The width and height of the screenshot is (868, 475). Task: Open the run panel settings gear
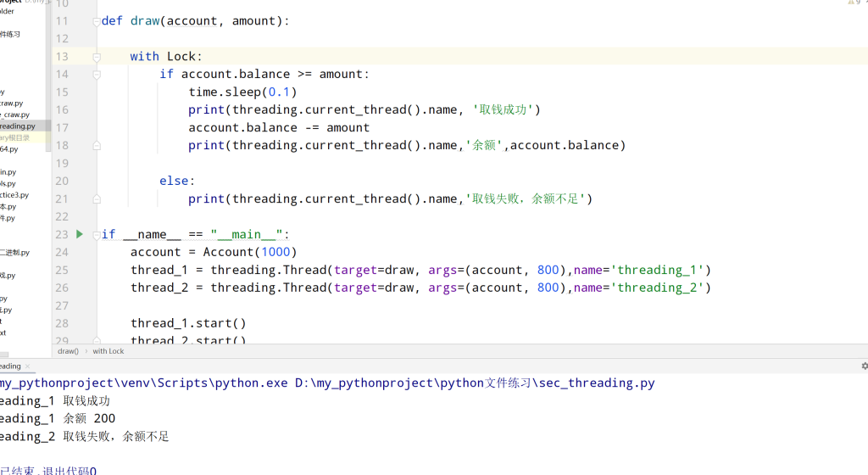point(864,366)
